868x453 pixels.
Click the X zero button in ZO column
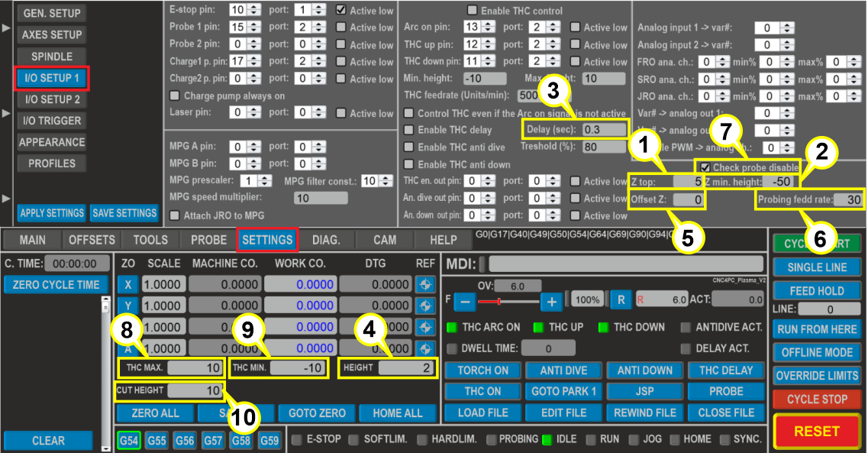point(127,284)
